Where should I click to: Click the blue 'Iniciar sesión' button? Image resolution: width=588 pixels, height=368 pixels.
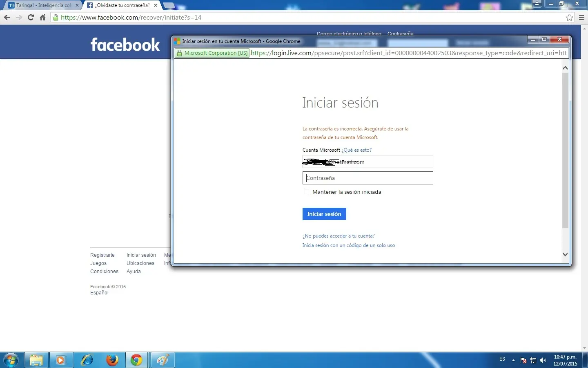324,214
